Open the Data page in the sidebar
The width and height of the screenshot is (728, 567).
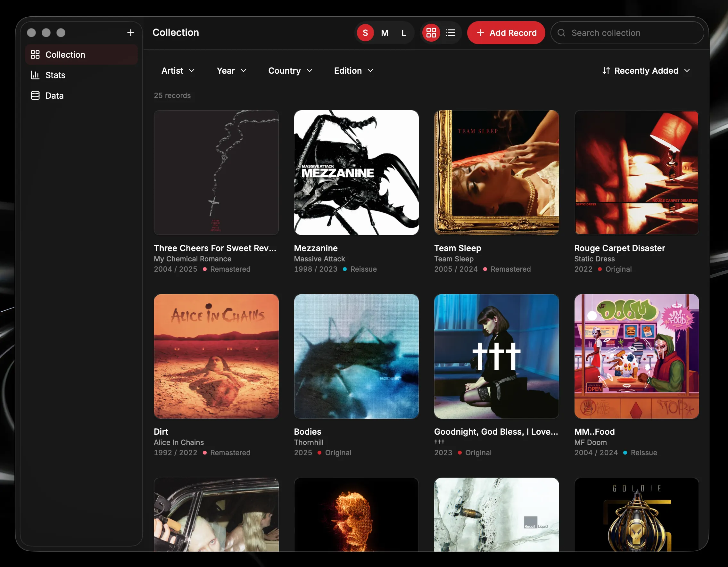(x=81, y=96)
